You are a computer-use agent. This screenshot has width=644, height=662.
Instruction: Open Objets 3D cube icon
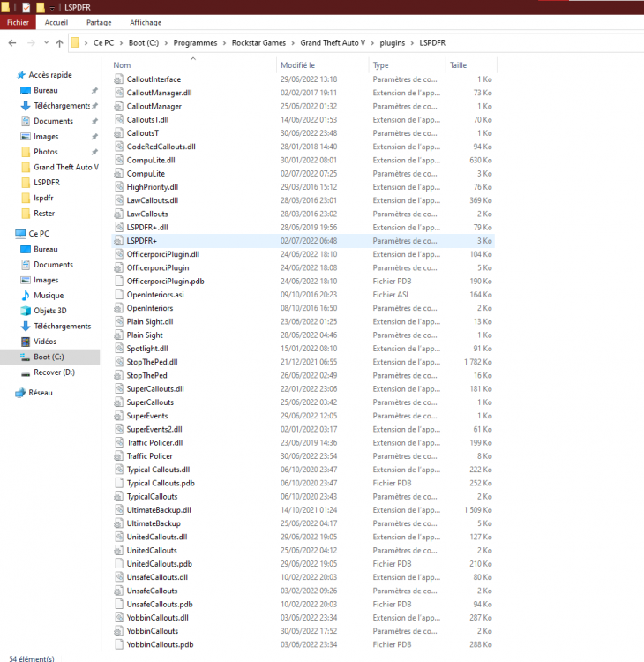26,311
